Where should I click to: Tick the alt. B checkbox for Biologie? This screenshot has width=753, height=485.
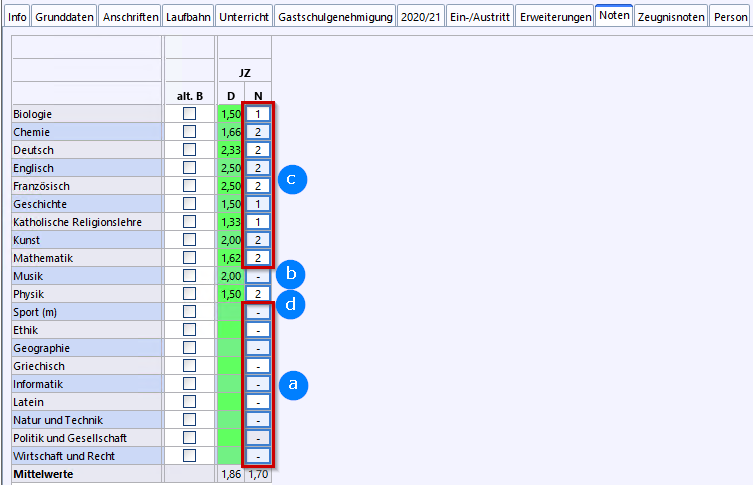point(190,114)
